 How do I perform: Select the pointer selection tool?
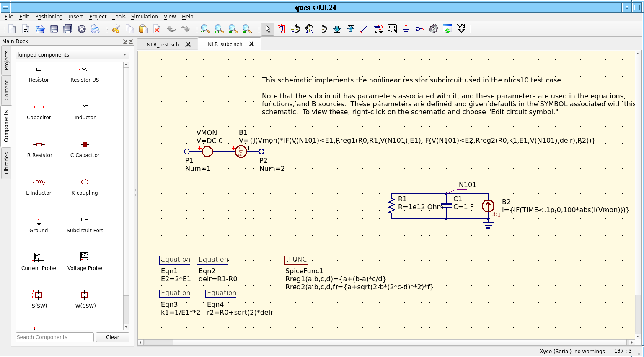click(x=268, y=29)
